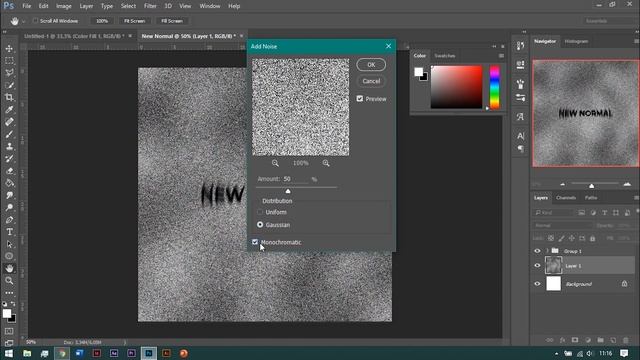
Task: Switch to the Untitled-1 document tab
Action: click(74, 36)
